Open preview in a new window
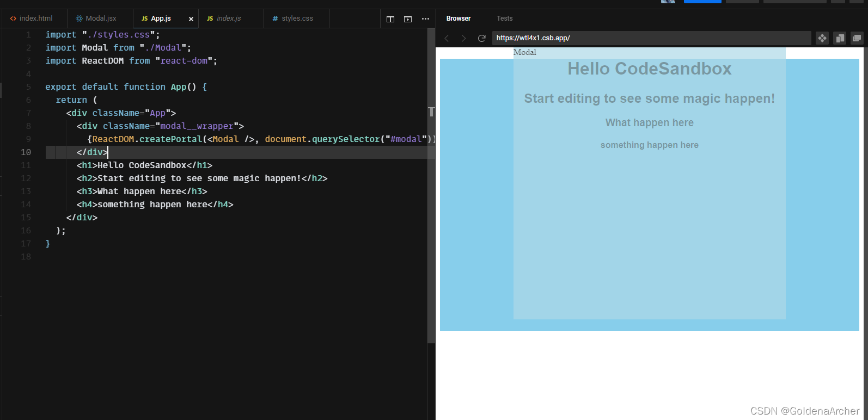868x420 pixels. pyautogui.click(x=857, y=38)
